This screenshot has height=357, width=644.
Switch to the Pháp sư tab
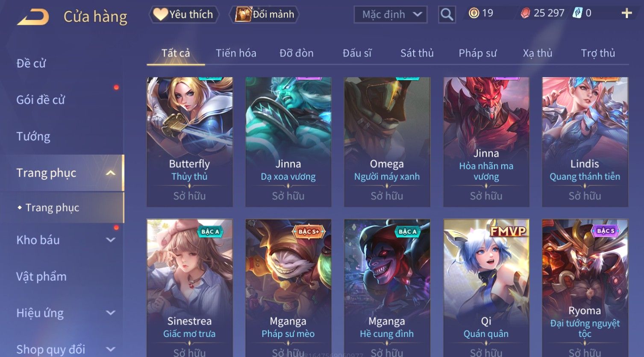pos(477,53)
